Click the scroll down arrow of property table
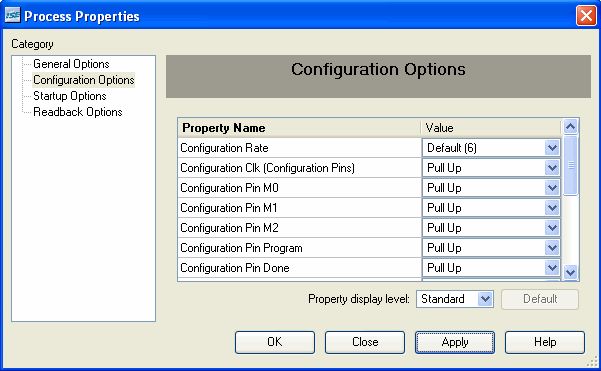Viewport: 601px width, 371px height. coord(570,273)
